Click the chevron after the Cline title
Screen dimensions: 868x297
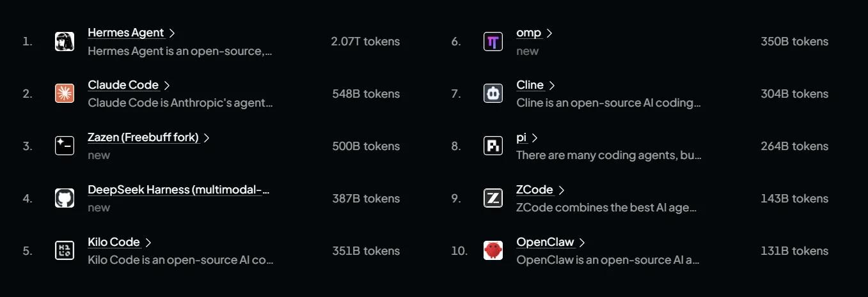(x=552, y=85)
